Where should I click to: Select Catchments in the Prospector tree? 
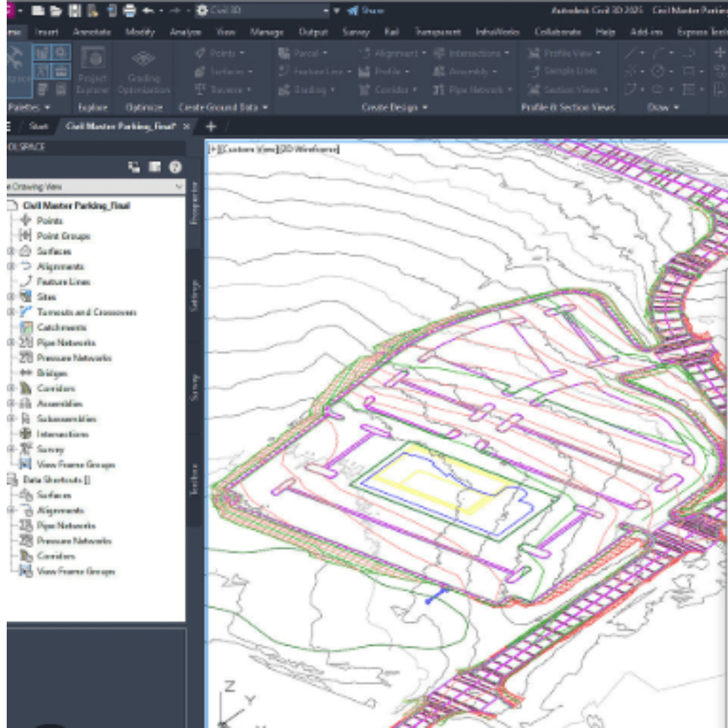pyautogui.click(x=61, y=328)
